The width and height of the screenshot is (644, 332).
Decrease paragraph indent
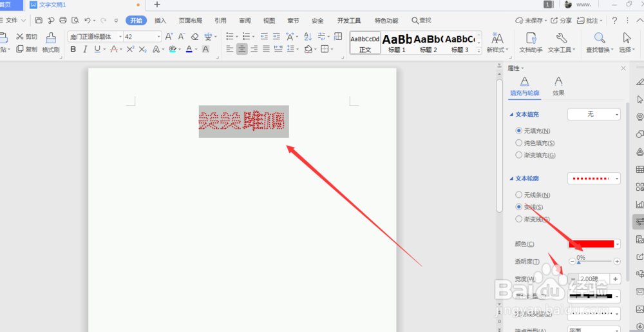tap(264, 37)
